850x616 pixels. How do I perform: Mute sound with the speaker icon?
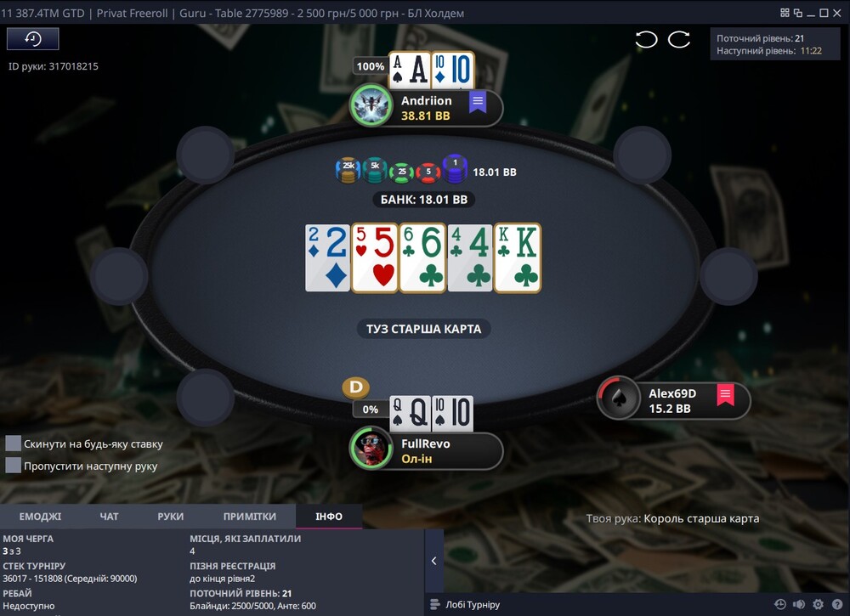tap(799, 604)
